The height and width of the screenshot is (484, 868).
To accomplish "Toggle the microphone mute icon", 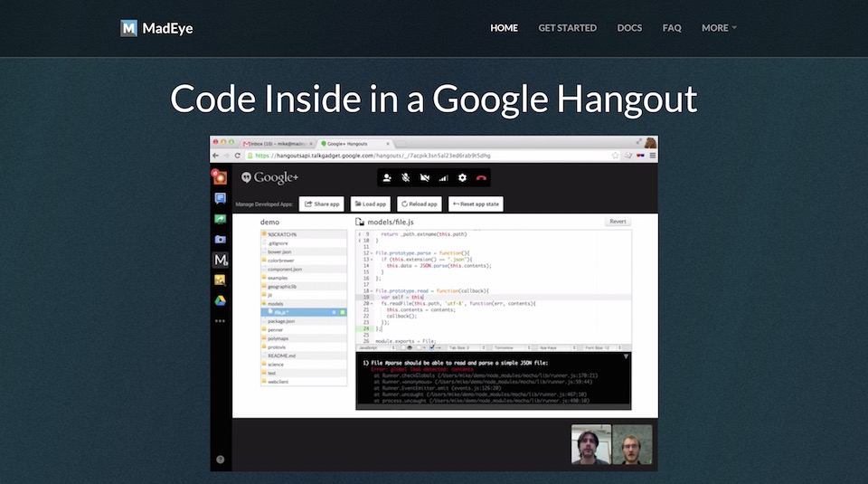I will click(406, 177).
